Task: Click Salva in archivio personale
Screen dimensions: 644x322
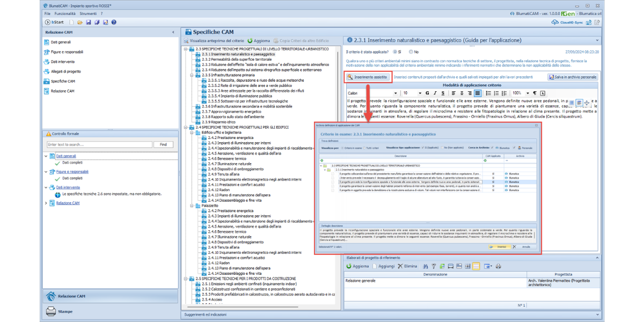Action: [573, 77]
